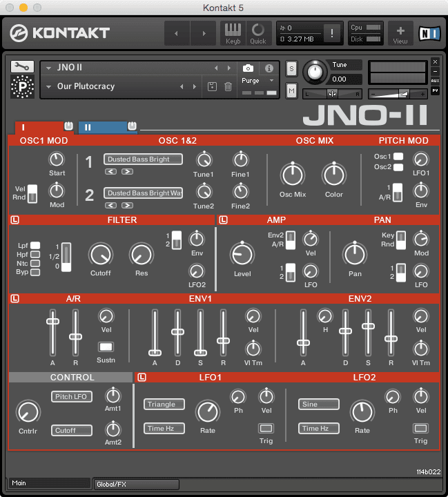Select previous waveform for oscillator 2
This screenshot has width=448, height=497.
point(110,206)
